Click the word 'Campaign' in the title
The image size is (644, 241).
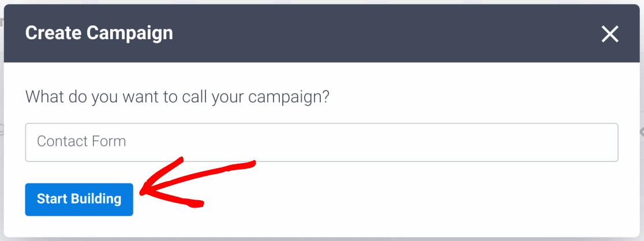pos(130,33)
